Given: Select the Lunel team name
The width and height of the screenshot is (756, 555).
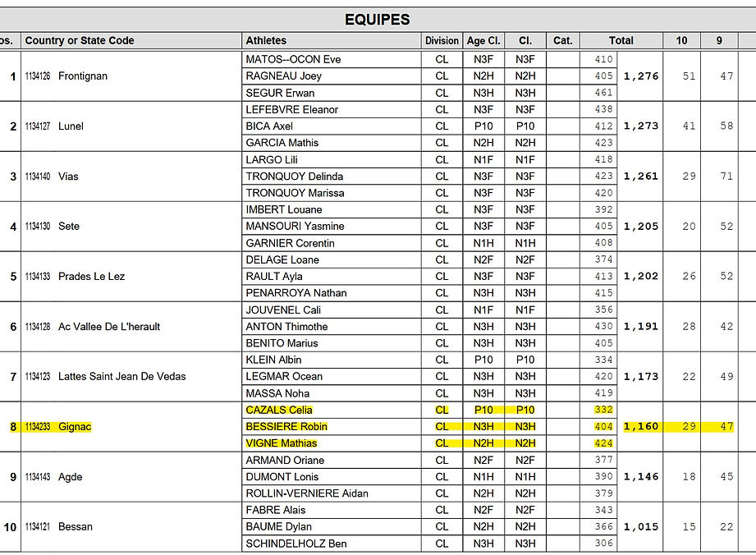Looking at the screenshot, I should tap(71, 126).
